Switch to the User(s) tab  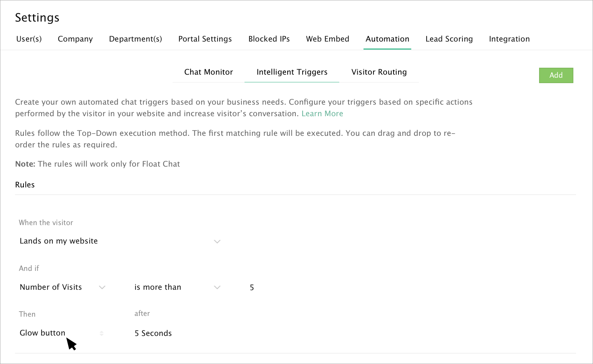tap(29, 39)
